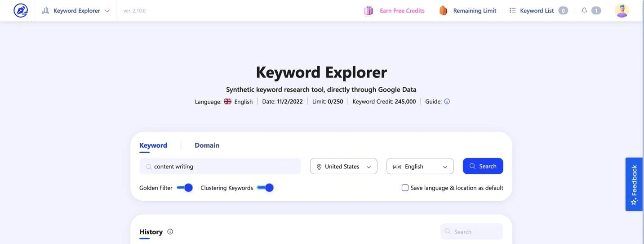Click the location pin icon
Viewport: 644px width, 244px height.
(319, 167)
